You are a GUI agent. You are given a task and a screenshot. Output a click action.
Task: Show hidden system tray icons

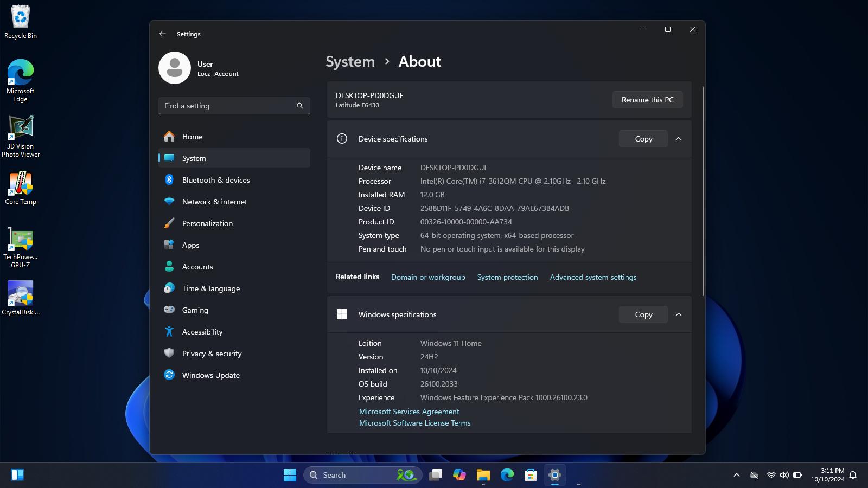click(x=737, y=475)
